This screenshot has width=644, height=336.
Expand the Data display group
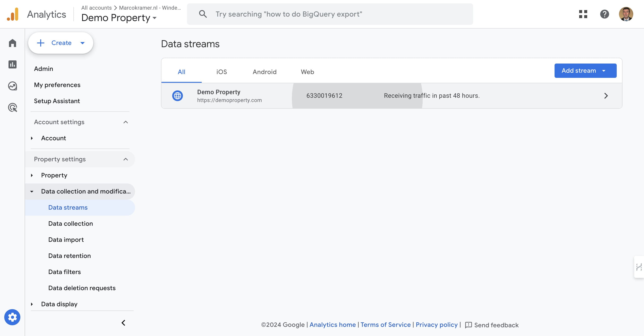click(x=32, y=304)
